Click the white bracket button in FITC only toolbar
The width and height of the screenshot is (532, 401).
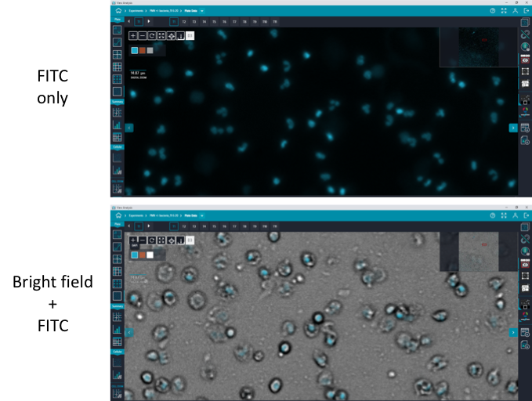tap(190, 35)
